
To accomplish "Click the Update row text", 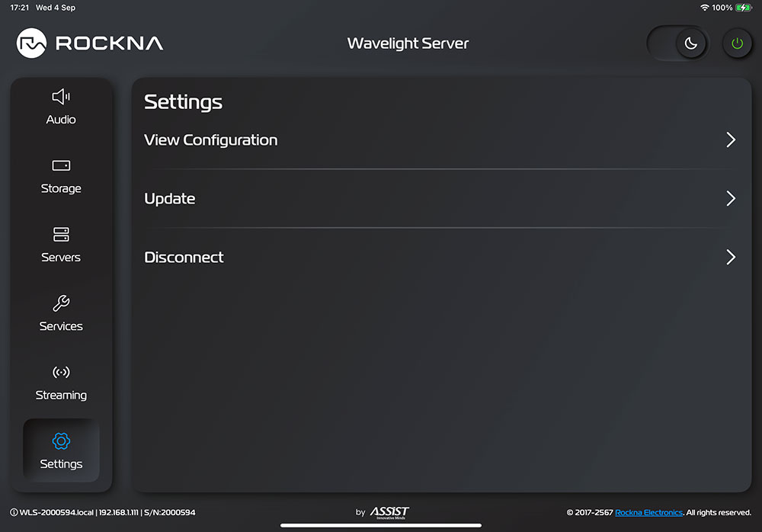I will point(170,198).
